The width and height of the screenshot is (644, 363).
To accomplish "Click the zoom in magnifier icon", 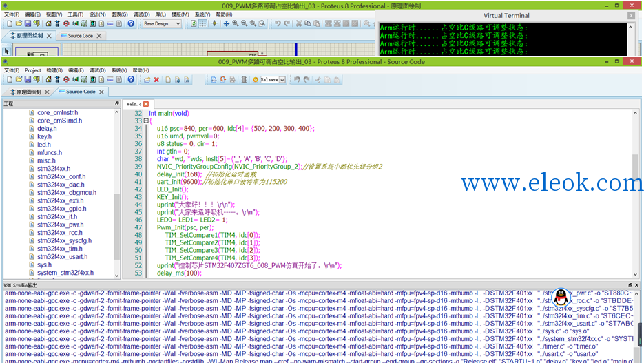I will point(236,23).
